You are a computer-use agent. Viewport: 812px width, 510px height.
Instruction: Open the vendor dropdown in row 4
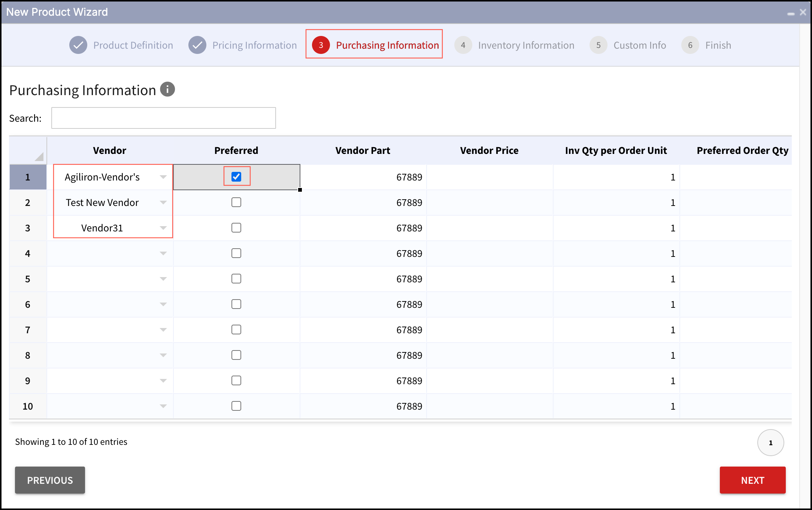click(163, 254)
